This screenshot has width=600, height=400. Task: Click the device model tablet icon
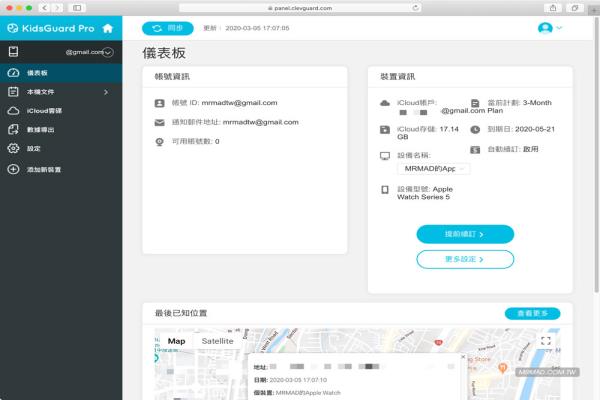[x=385, y=189]
